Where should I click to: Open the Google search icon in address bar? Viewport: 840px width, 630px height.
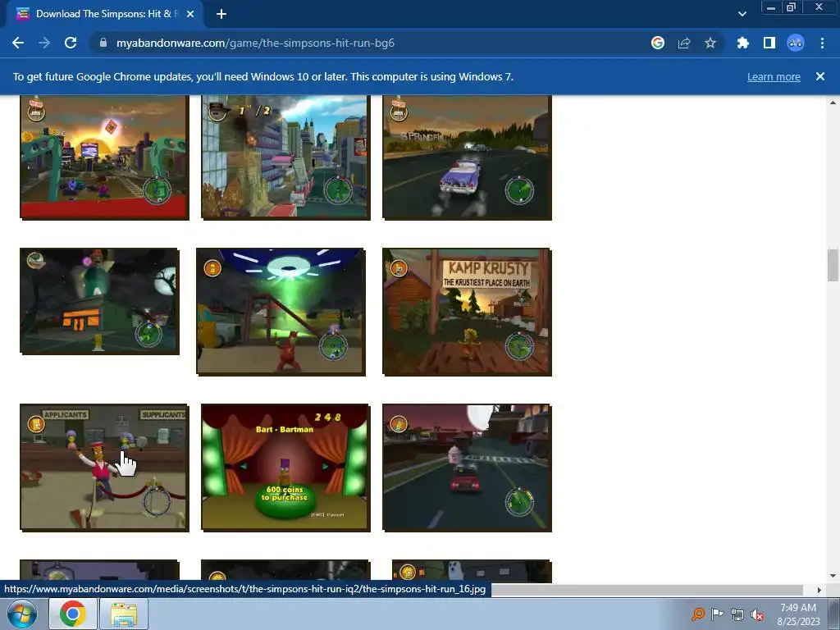658,43
